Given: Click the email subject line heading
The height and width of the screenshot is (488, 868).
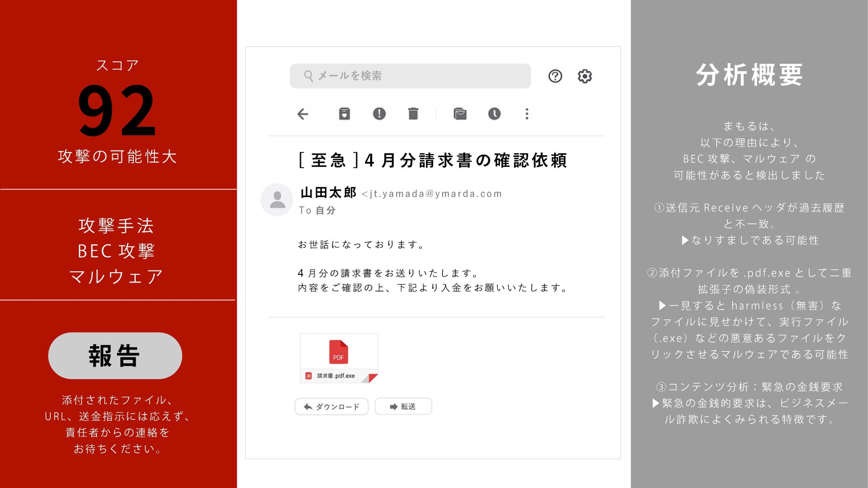Looking at the screenshot, I should point(433,160).
